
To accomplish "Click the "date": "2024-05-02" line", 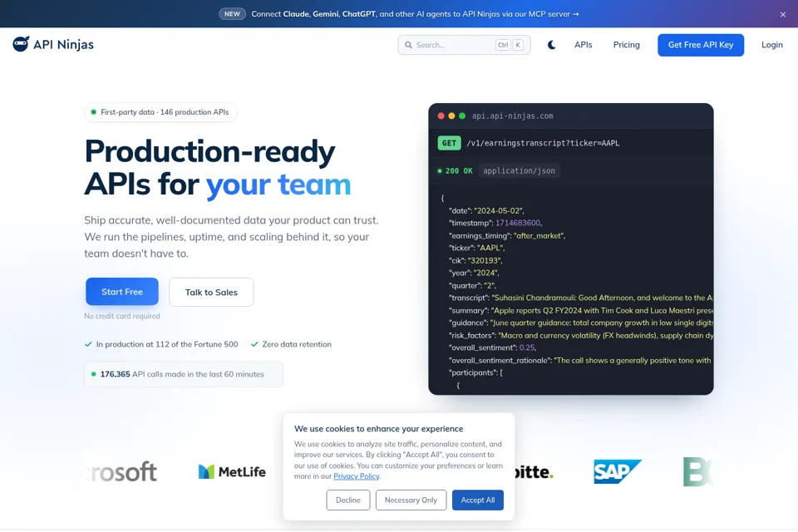I will point(486,211).
